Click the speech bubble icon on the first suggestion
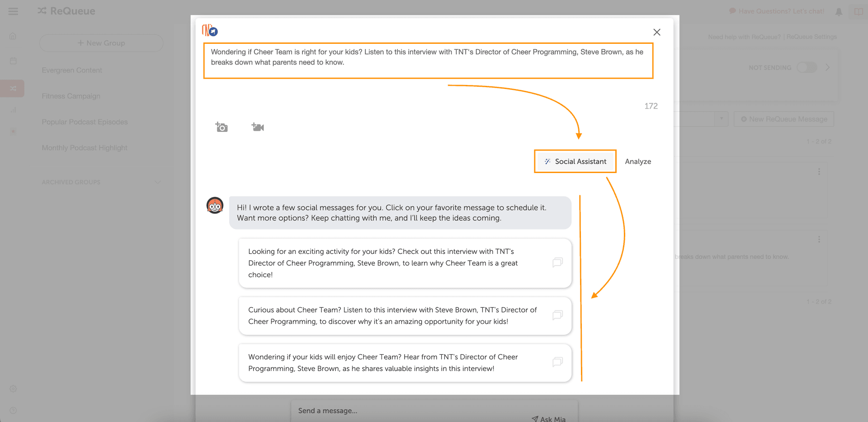868x422 pixels. [558, 263]
